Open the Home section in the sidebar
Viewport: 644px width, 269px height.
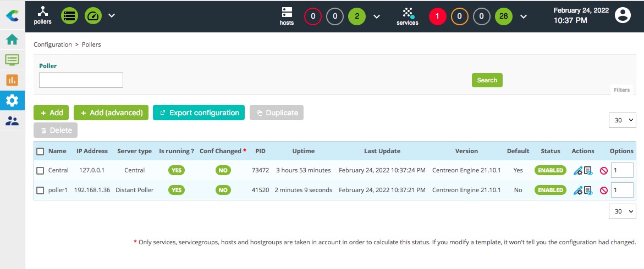[x=12, y=40]
